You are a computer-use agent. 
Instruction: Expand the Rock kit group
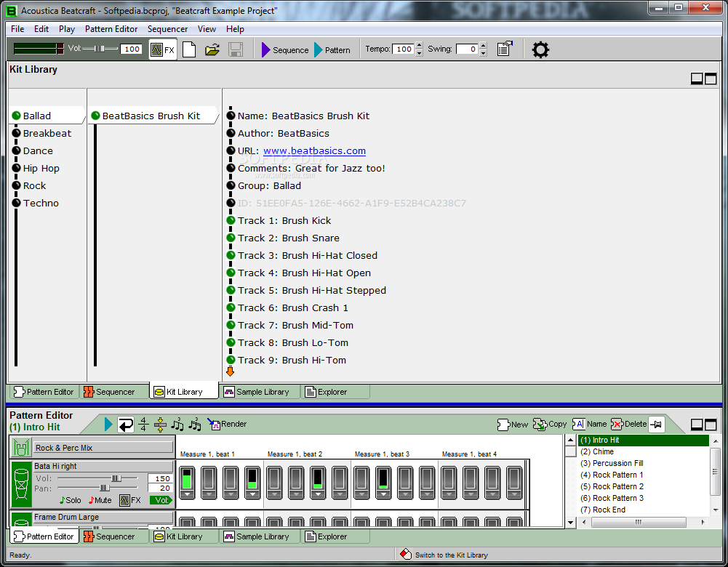(29, 185)
